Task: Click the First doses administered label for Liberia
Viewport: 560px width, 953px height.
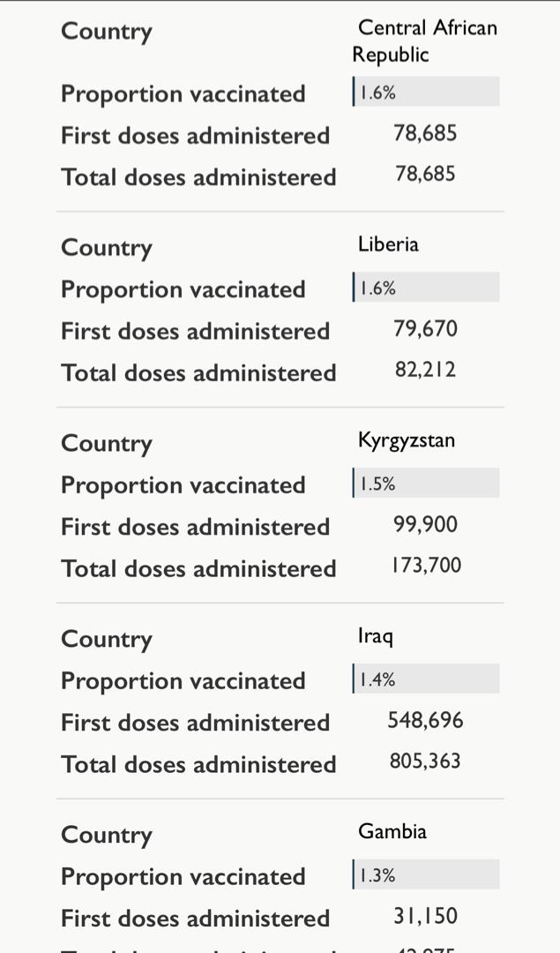Action: [195, 332]
